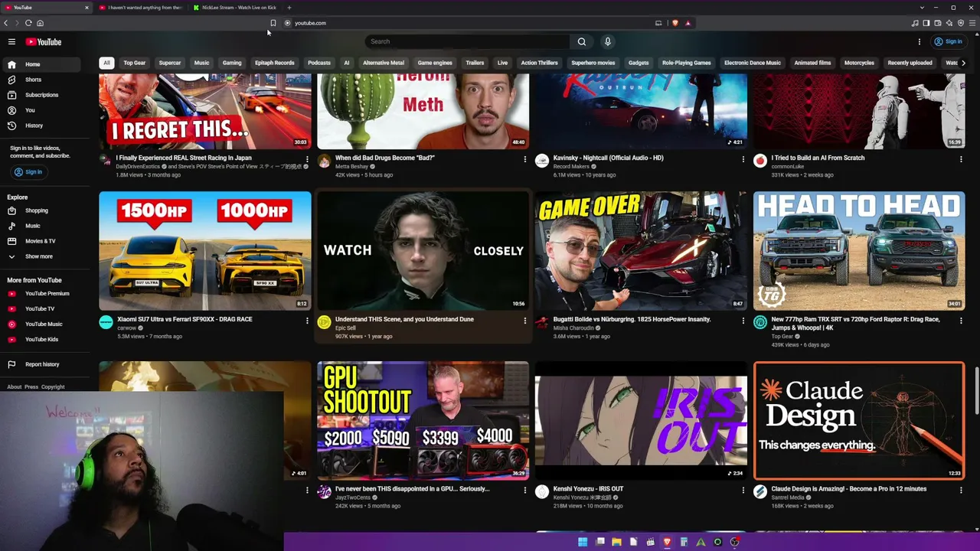Open the Press footer link
This screenshot has width=980, height=551.
point(31,387)
